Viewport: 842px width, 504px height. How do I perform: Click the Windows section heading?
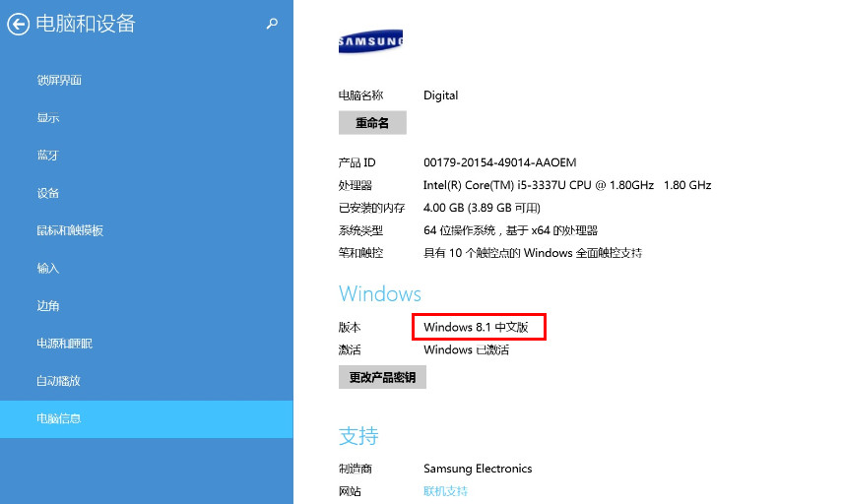pos(380,294)
